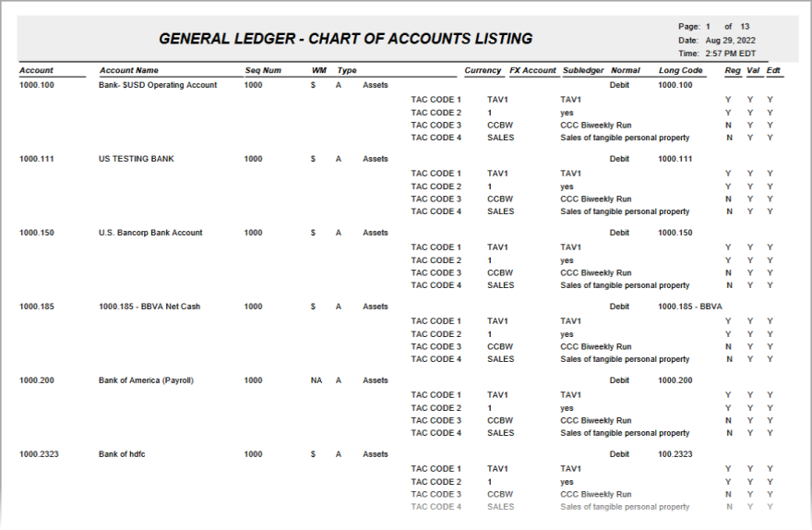Click long code 1000.111
The image size is (812, 530).
pyautogui.click(x=675, y=159)
